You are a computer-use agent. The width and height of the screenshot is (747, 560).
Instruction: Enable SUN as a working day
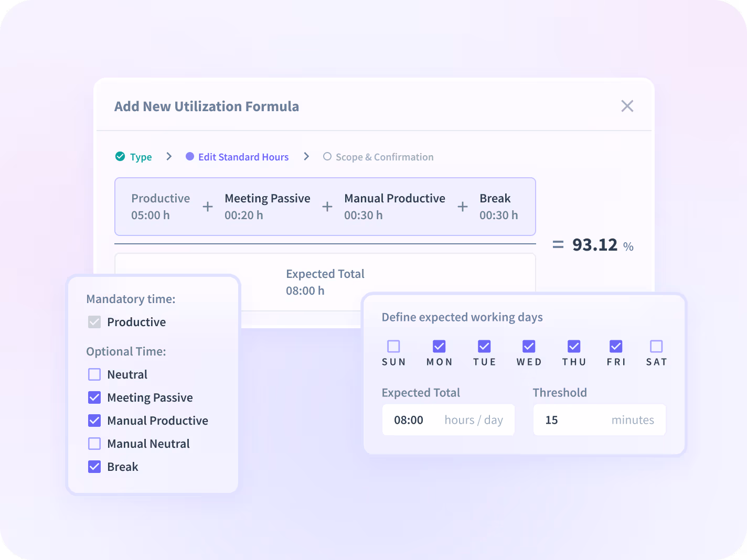pyautogui.click(x=393, y=346)
